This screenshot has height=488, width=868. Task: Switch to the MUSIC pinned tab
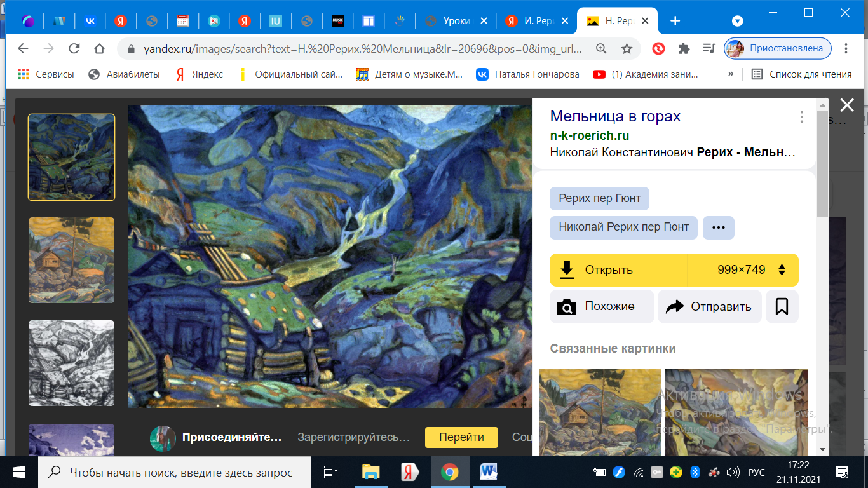pyautogui.click(x=338, y=21)
